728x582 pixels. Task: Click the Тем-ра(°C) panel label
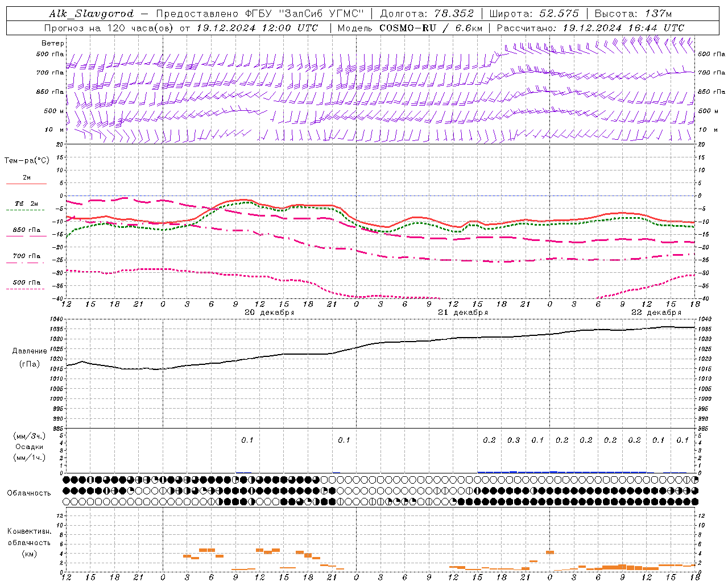(27, 161)
